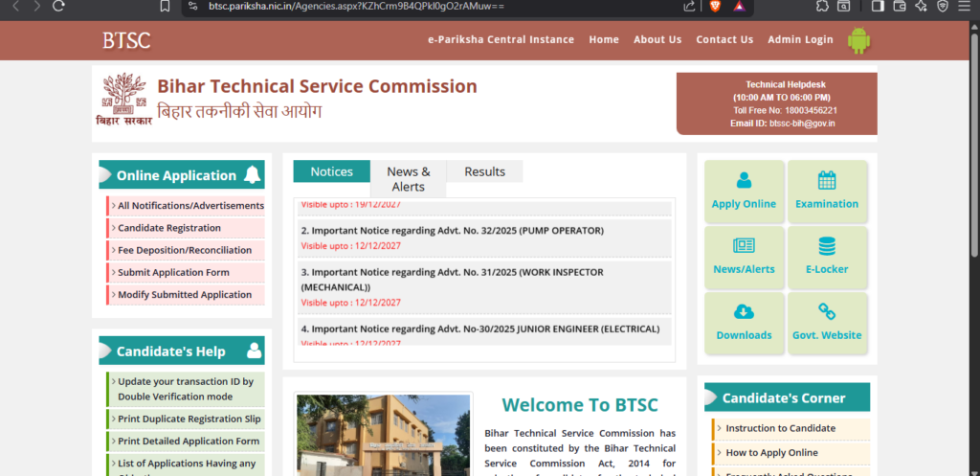Select the Notices tab
The image size is (980, 476).
332,171
